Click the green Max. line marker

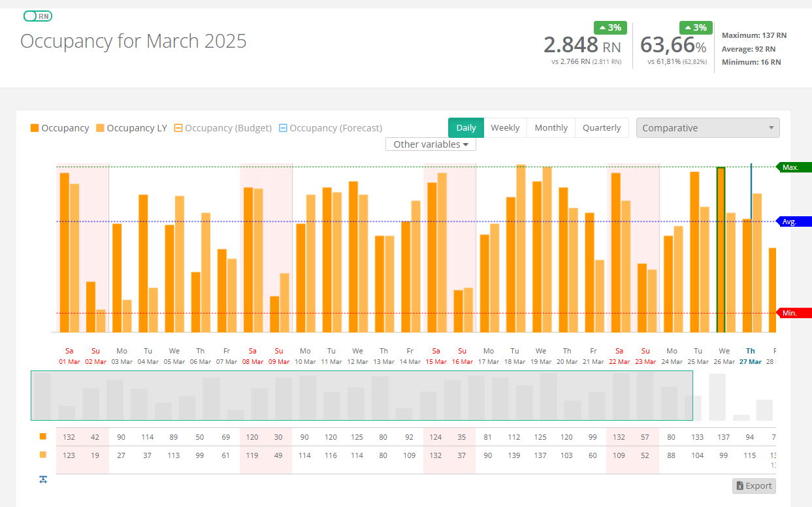click(x=792, y=167)
